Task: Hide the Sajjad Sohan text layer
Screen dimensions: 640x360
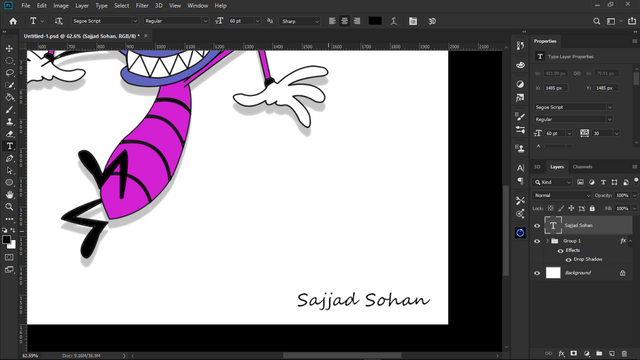Action: [537, 226]
